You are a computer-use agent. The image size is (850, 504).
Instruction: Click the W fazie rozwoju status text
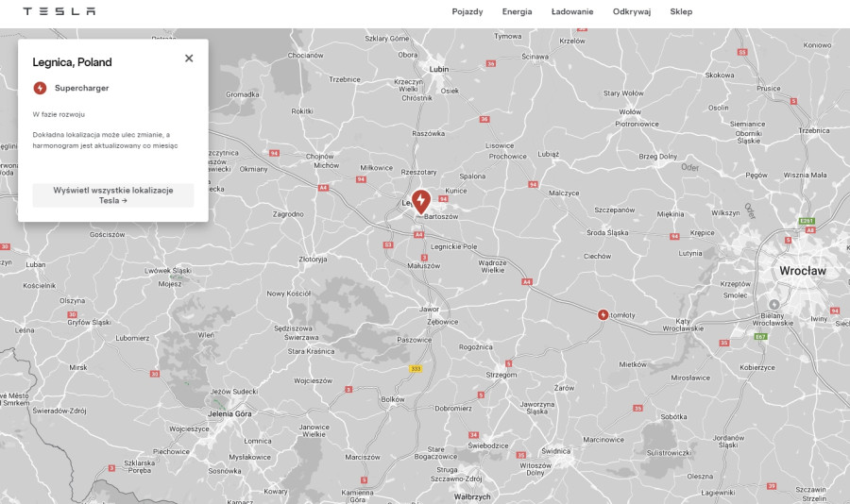[x=59, y=114]
